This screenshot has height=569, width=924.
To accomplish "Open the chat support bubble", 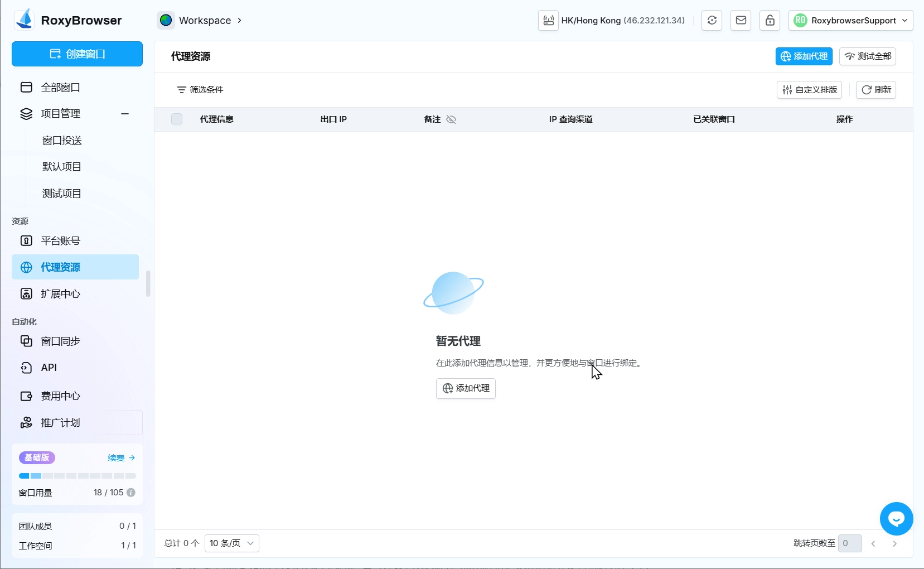I will point(896,519).
